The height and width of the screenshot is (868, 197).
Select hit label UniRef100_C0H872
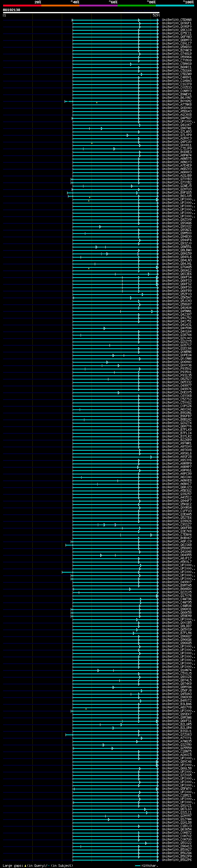pos(176,833)
